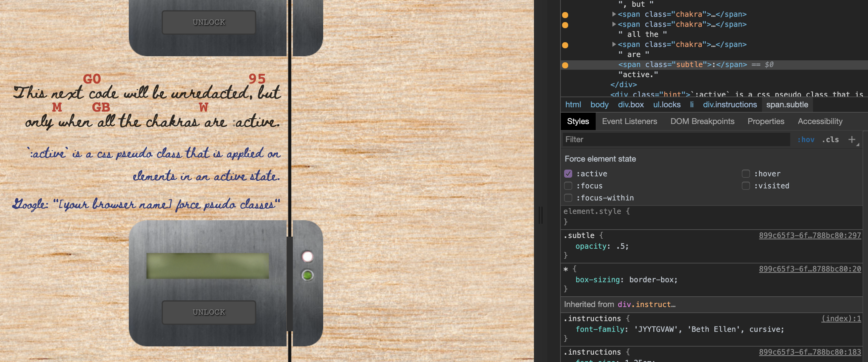
Task: Uncheck the :active force state checkbox
Action: pyautogui.click(x=568, y=174)
